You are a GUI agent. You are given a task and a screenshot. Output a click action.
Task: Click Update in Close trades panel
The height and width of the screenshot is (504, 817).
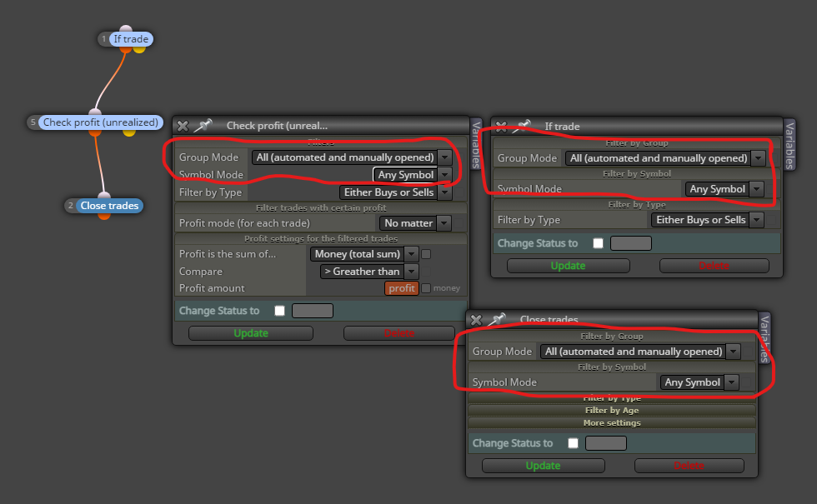point(543,466)
